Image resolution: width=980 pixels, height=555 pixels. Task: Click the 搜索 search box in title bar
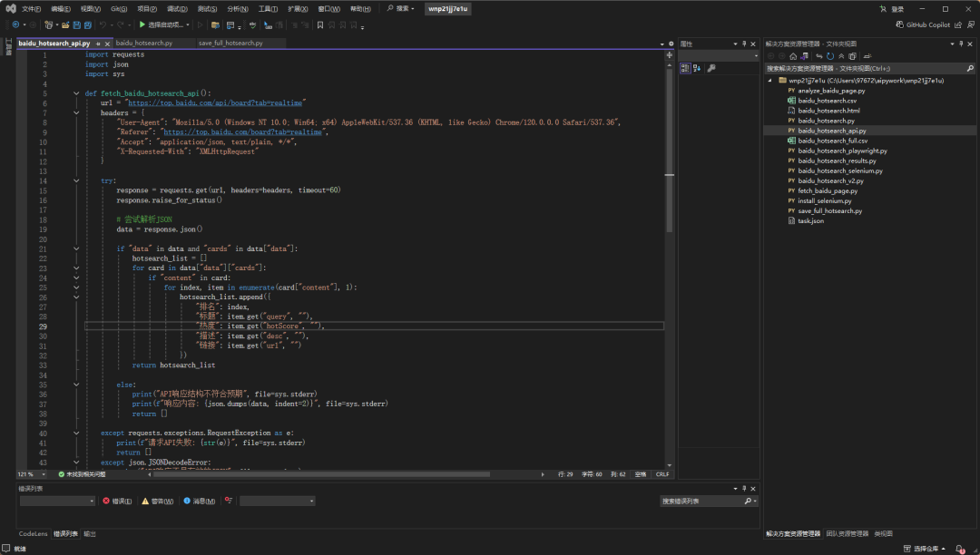click(401, 9)
